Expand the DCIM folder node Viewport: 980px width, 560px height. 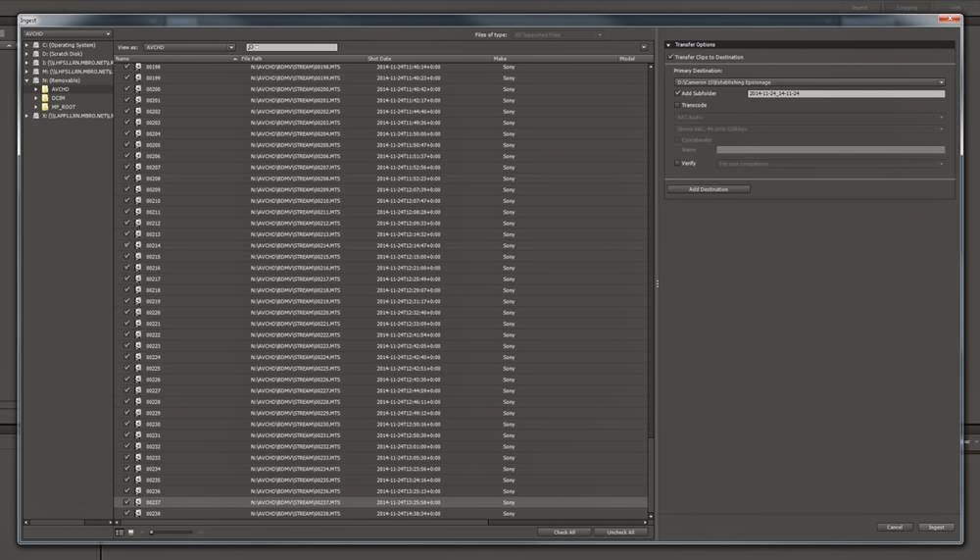point(36,98)
